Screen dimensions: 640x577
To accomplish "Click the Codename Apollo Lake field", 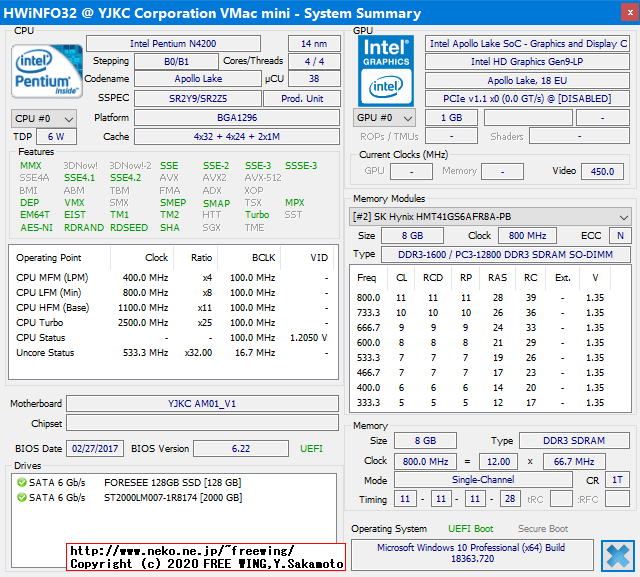I will (198, 79).
